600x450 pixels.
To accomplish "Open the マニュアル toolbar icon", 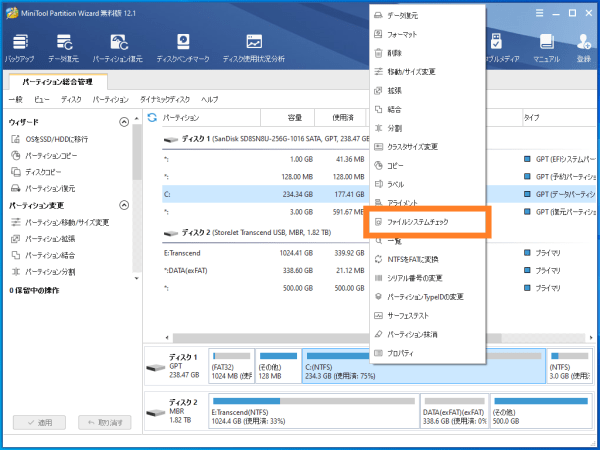I will 546,48.
